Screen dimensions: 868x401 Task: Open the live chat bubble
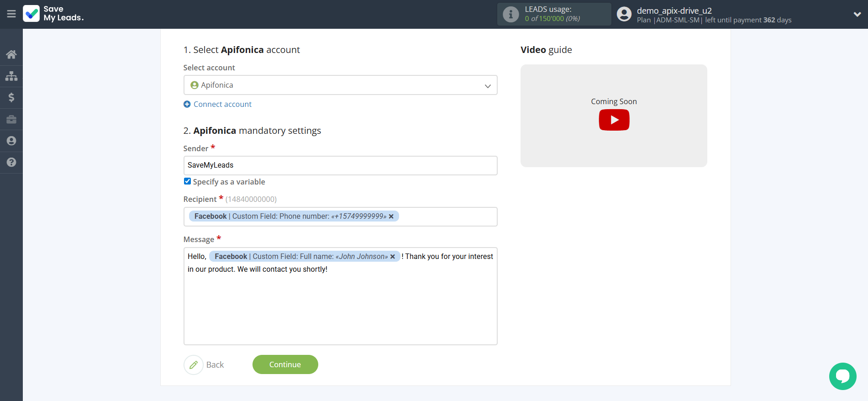(x=842, y=376)
